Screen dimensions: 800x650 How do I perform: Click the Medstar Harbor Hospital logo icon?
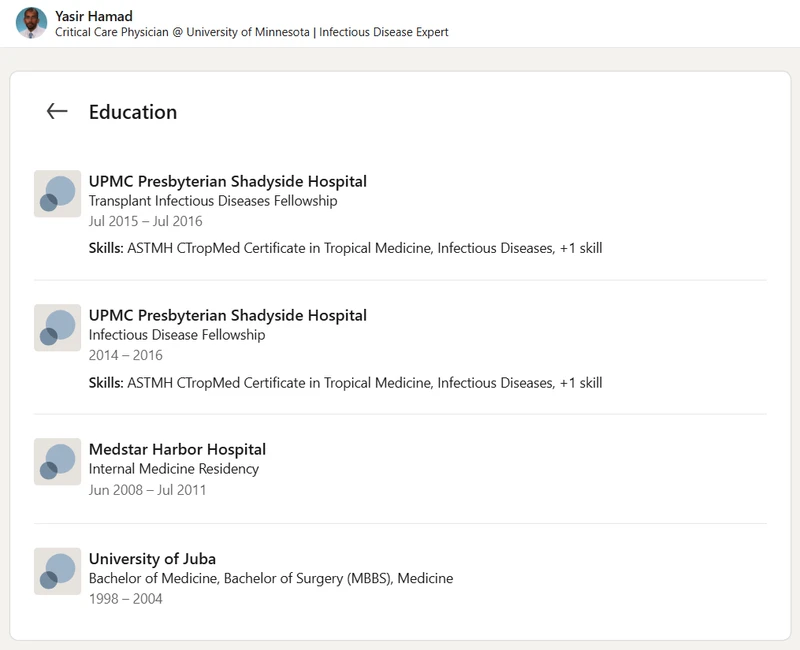click(x=58, y=462)
